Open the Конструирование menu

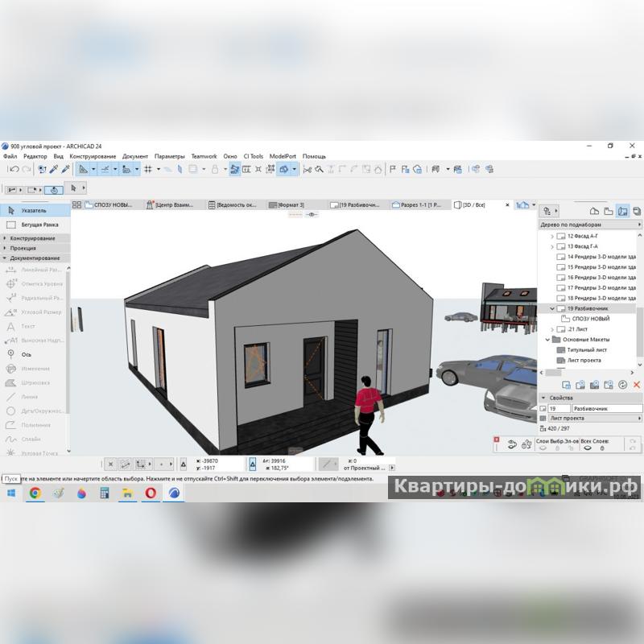pyautogui.click(x=93, y=156)
